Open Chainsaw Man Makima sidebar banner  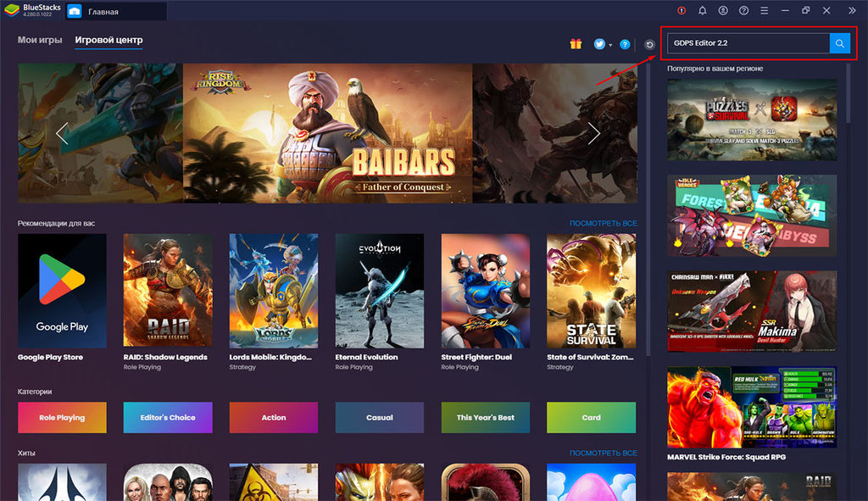click(752, 311)
